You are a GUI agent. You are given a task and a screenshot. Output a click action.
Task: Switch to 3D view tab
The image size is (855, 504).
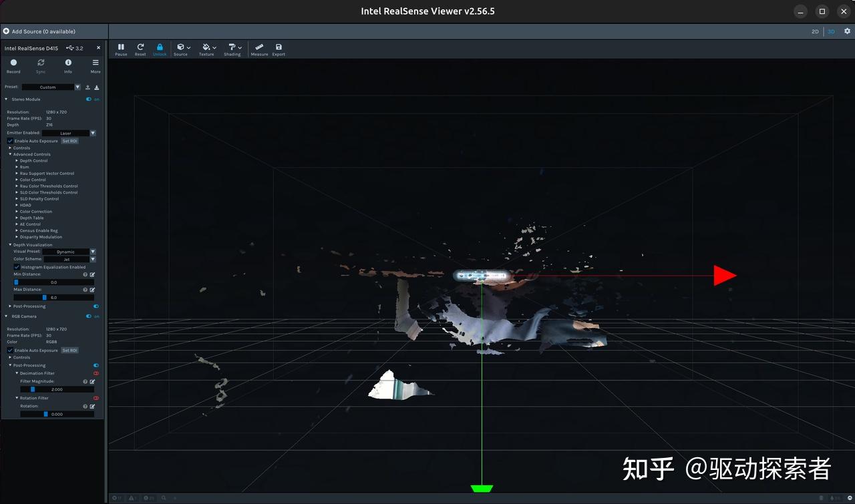832,31
